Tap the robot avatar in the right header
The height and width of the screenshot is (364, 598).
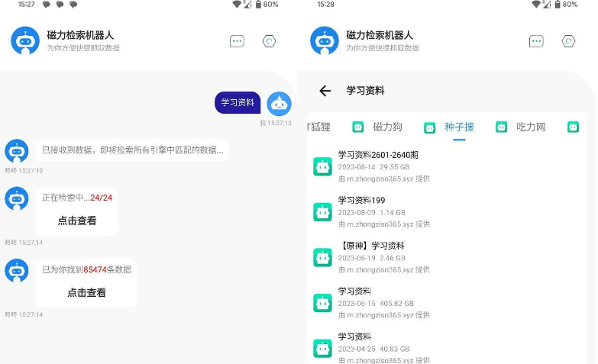pos(325,40)
